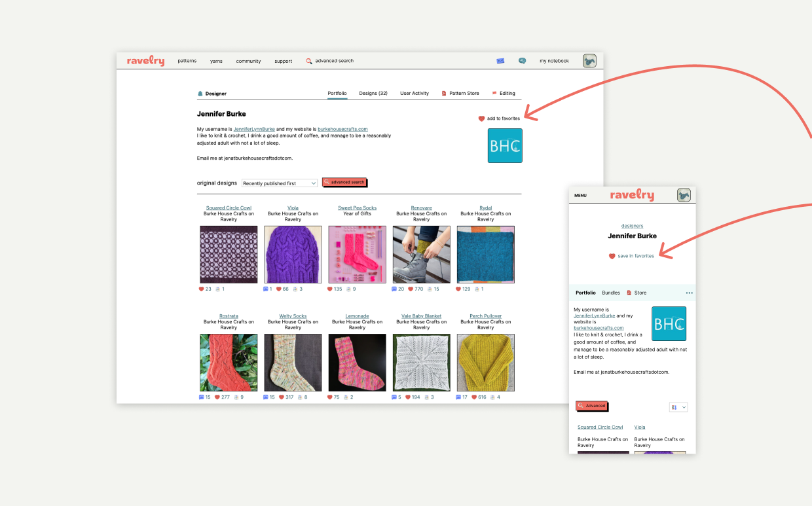The width and height of the screenshot is (812, 506).
Task: Open the patterns menu
Action: point(187,61)
